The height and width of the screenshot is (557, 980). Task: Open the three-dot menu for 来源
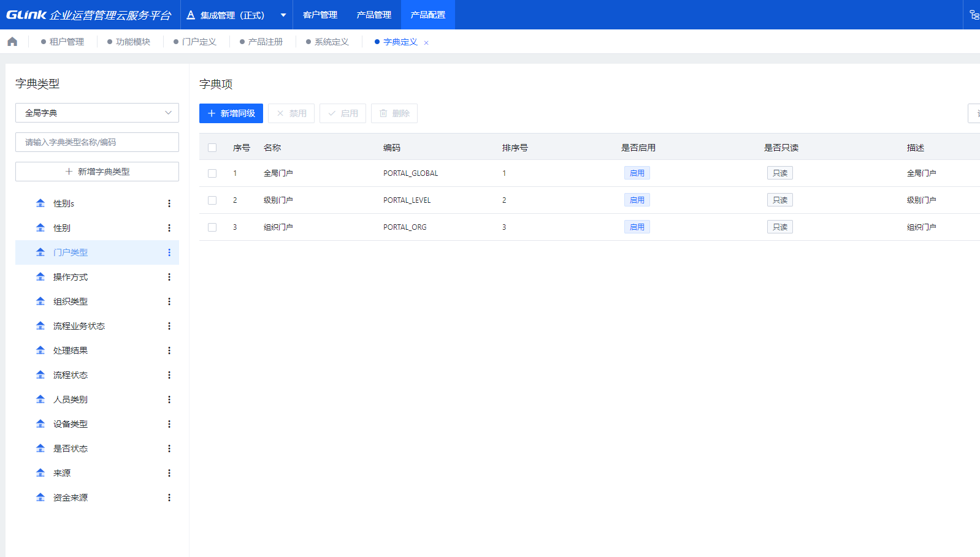169,473
